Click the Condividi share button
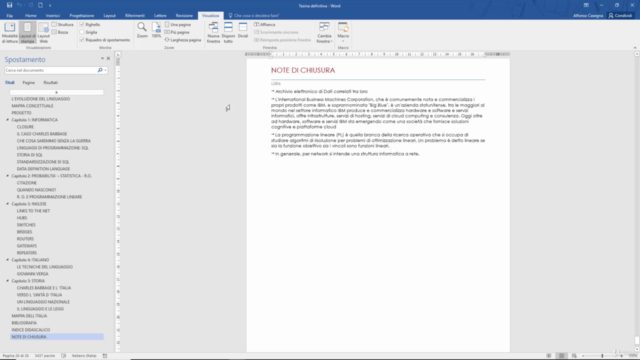Viewport: 640px width, 360px height. (x=620, y=16)
